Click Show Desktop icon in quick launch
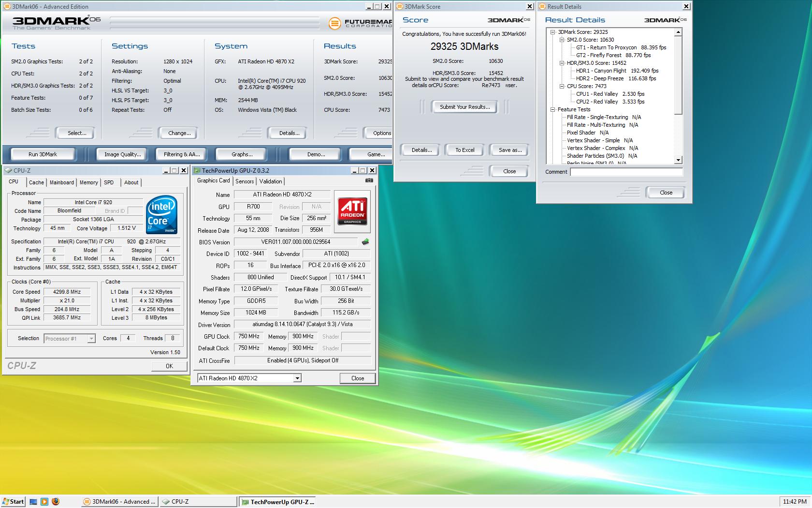The image size is (812, 508). [x=33, y=502]
